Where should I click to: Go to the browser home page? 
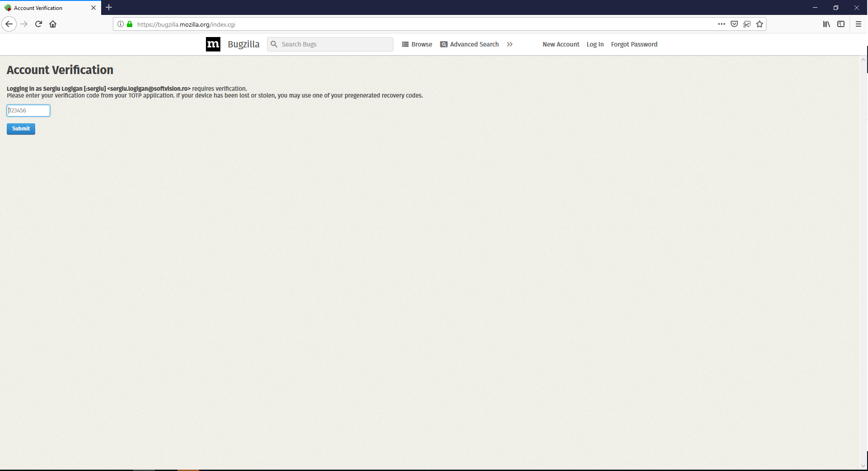52,24
